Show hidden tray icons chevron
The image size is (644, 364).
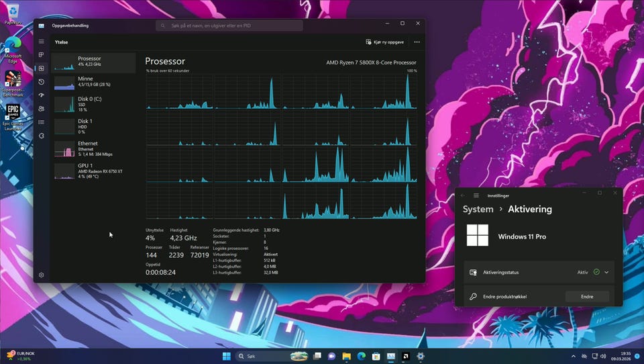(574, 356)
